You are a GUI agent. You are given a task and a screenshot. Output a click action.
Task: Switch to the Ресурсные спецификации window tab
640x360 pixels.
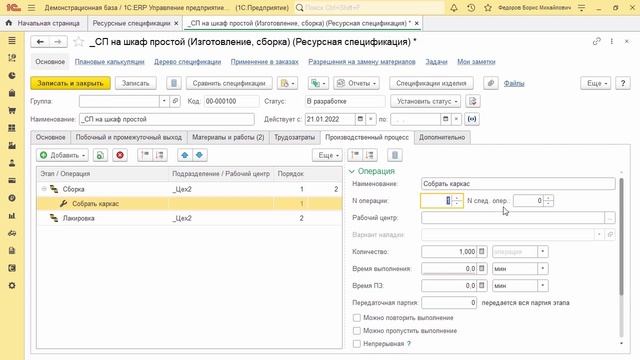pyautogui.click(x=131, y=23)
